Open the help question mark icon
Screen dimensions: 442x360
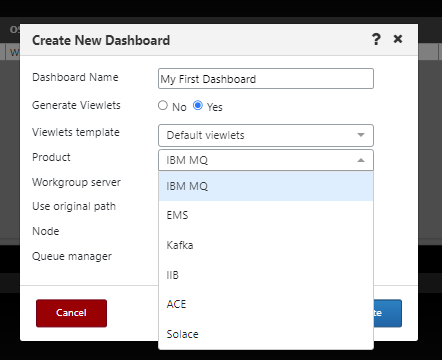[x=376, y=39]
